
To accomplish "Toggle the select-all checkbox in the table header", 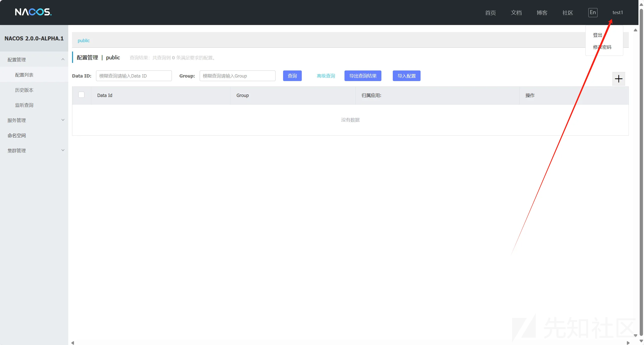I will click(x=81, y=95).
